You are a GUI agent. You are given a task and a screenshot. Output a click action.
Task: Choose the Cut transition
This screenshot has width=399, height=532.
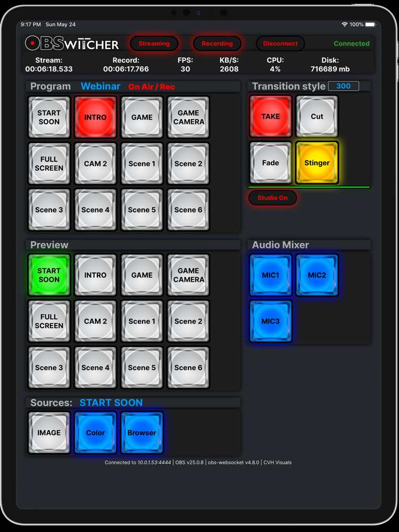point(317,117)
